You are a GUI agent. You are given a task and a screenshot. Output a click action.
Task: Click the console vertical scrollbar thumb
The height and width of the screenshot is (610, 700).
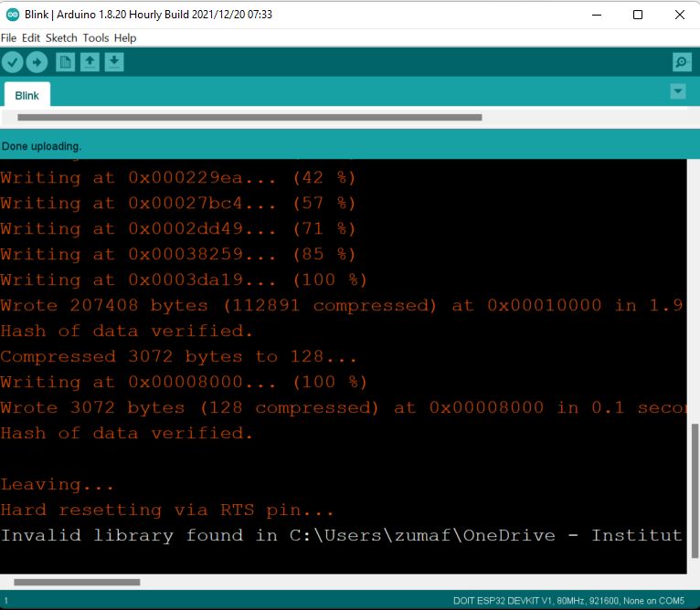pos(695,491)
